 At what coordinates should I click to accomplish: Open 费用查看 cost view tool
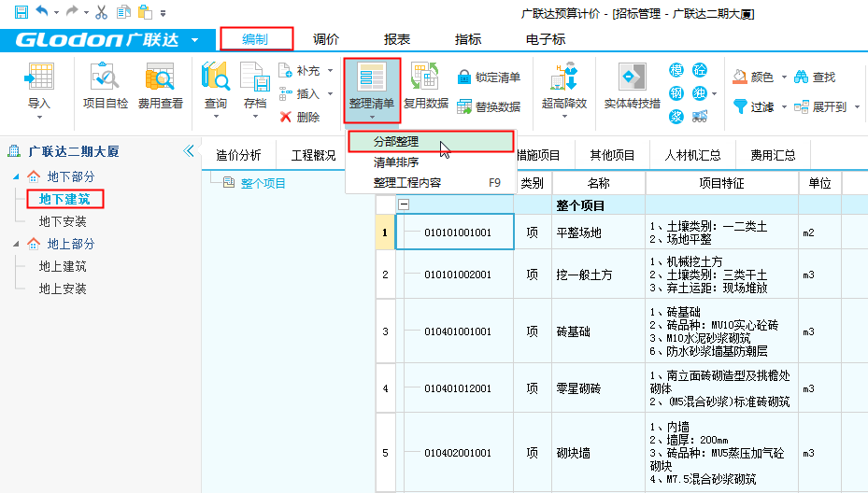[160, 79]
